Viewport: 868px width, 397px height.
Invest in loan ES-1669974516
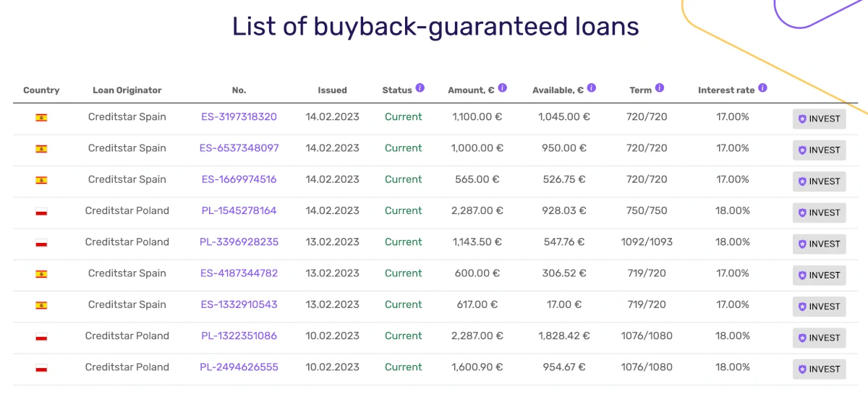[819, 182]
